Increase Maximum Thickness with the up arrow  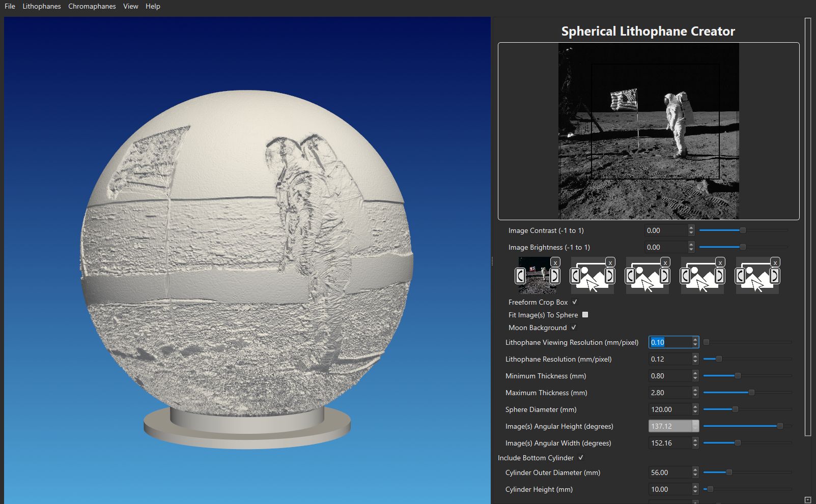coord(694,390)
